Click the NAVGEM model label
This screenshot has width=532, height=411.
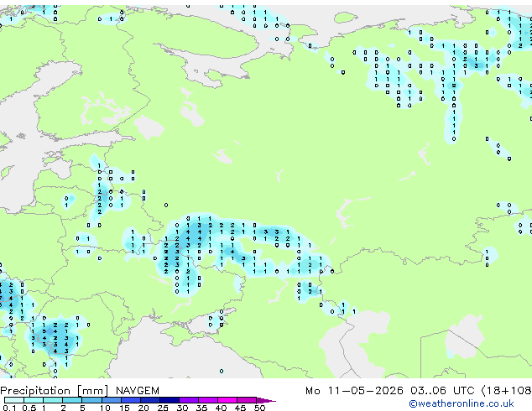coord(138,391)
